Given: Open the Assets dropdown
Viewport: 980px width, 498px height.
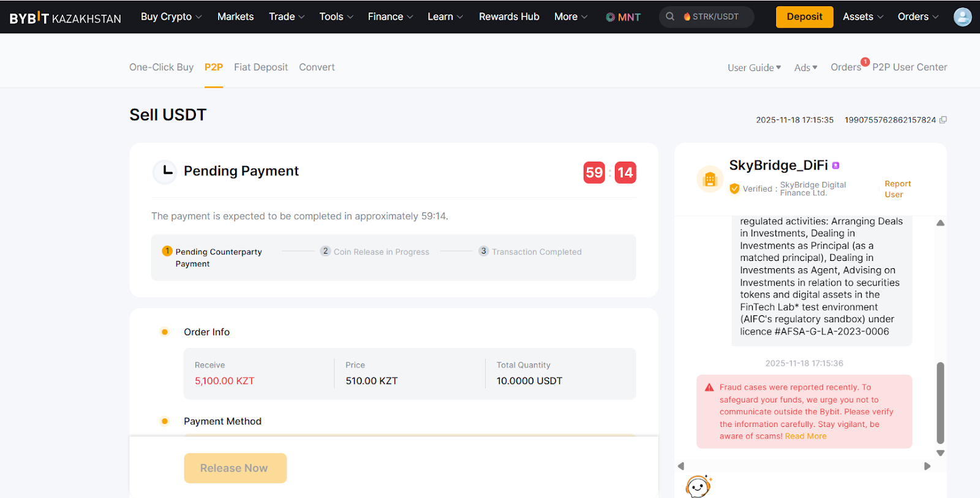Looking at the screenshot, I should click(862, 17).
